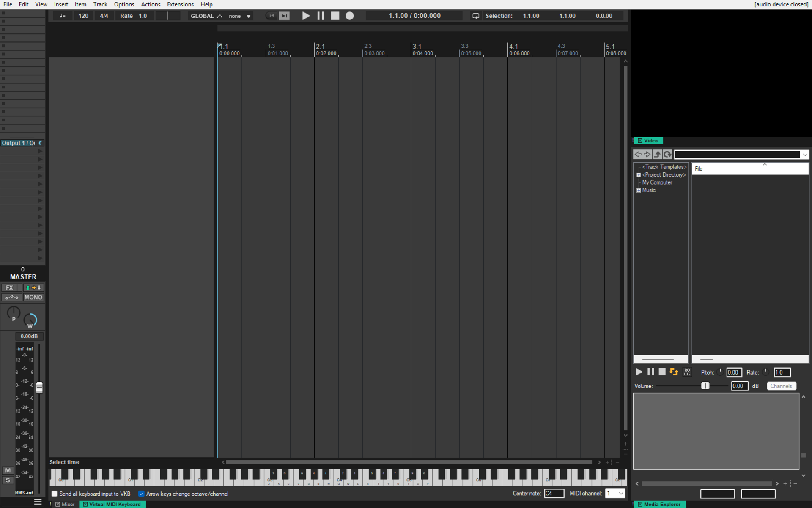Open the File menu
The height and width of the screenshot is (508, 812).
8,4
